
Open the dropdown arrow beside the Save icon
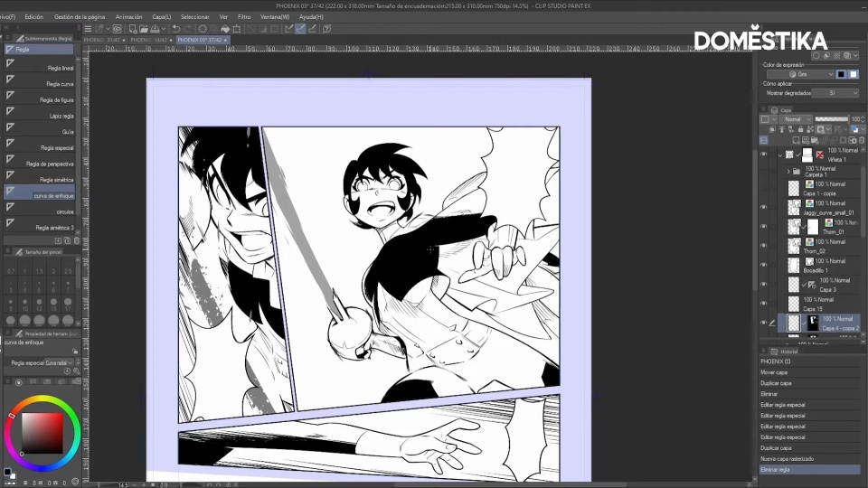164,29
